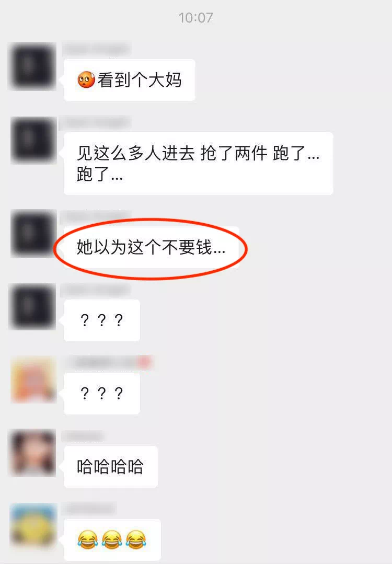Tap the 10:07 timestamp label
The image size is (392, 564).
click(196, 18)
